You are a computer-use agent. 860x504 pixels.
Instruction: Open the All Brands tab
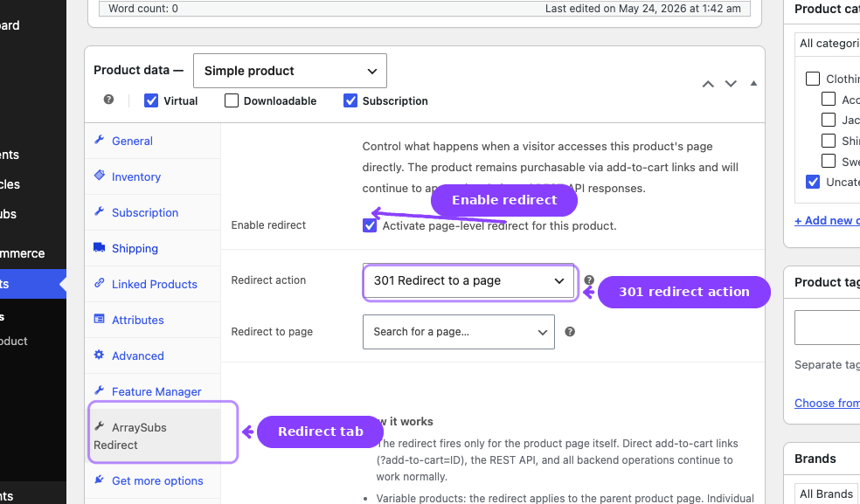pos(827,494)
